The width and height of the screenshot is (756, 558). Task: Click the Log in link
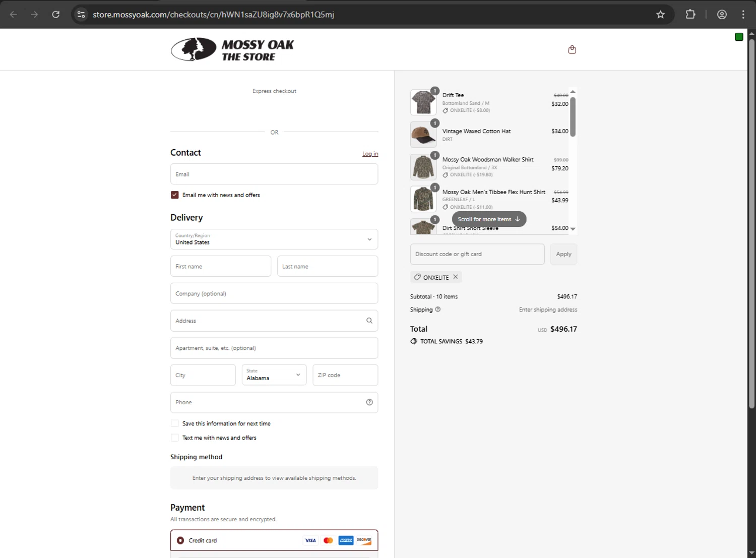[x=370, y=154]
